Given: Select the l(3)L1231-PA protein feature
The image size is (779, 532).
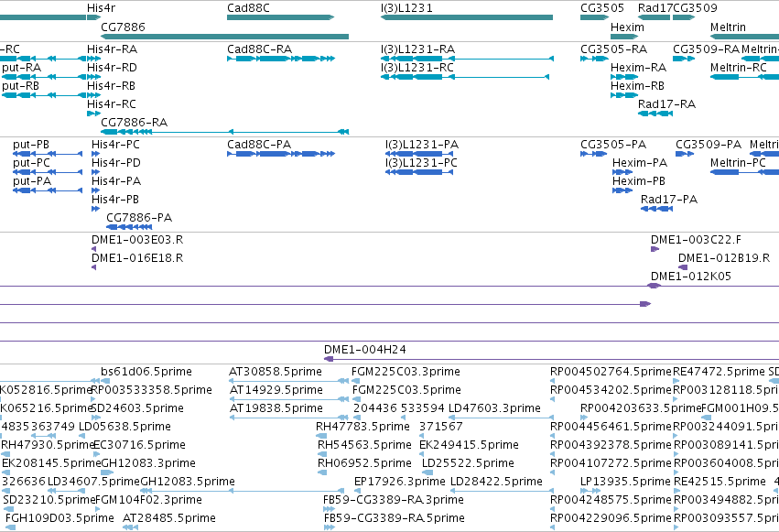Looking at the screenshot, I should click(419, 154).
